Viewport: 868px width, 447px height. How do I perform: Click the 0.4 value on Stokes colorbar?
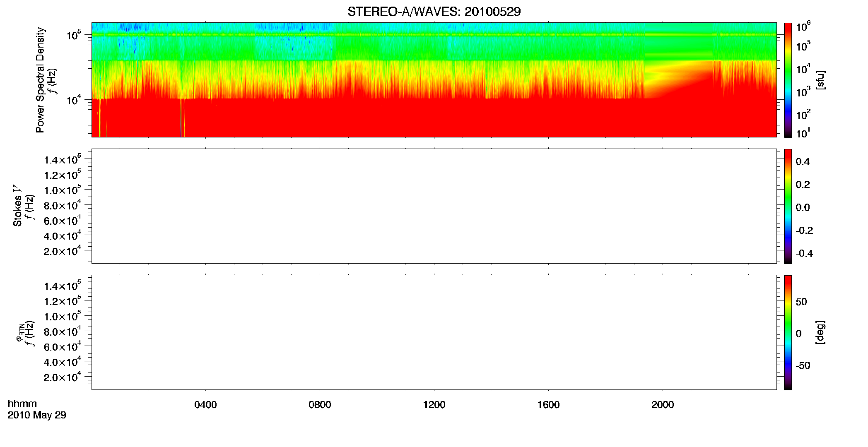tap(803, 162)
